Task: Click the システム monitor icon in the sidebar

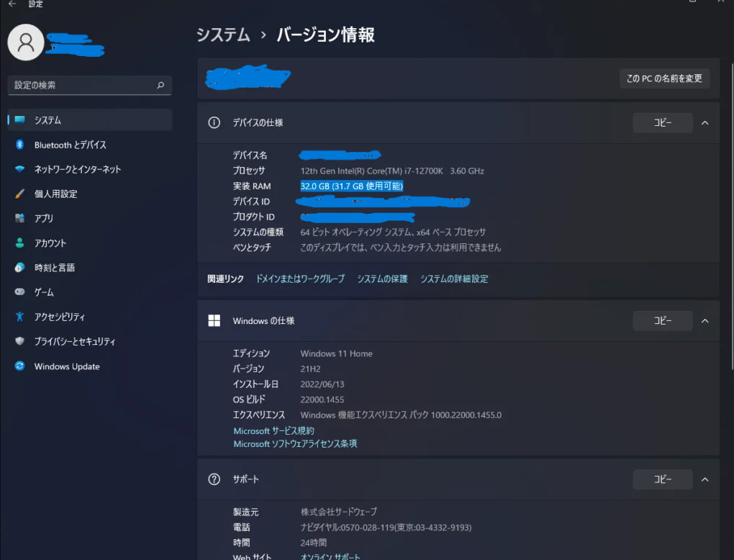Action: pos(19,120)
